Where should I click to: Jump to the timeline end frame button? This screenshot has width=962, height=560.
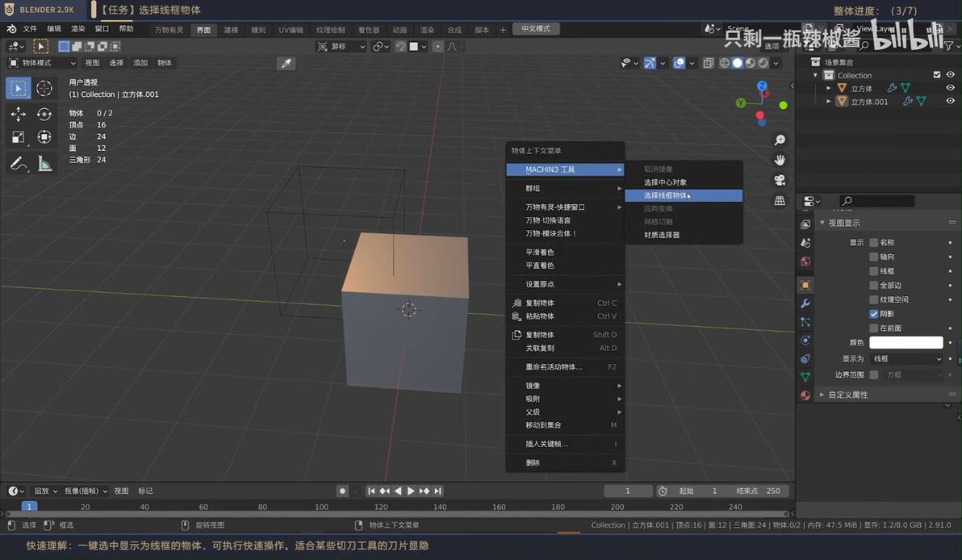[437, 491]
